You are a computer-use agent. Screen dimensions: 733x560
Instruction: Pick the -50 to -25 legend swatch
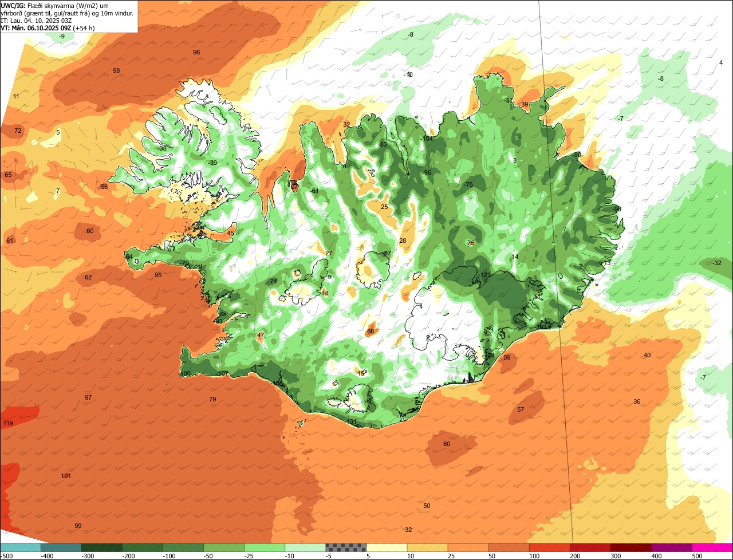point(224,547)
